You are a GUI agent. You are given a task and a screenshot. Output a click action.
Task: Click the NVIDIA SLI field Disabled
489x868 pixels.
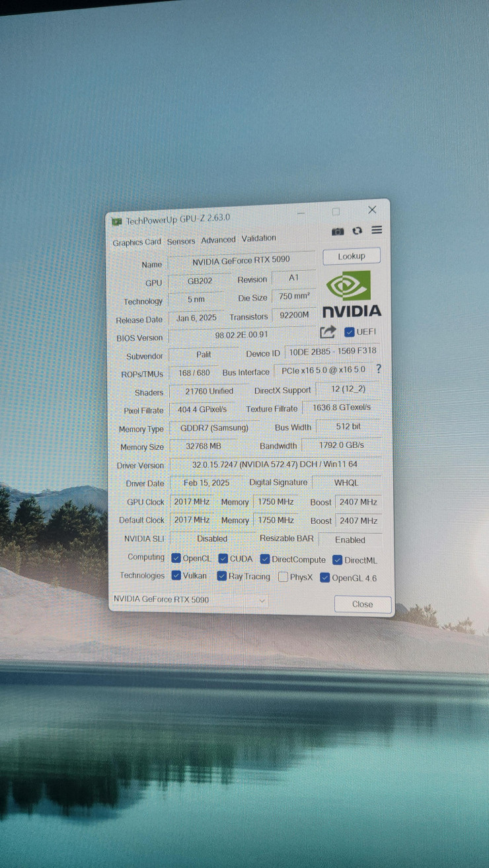(212, 538)
